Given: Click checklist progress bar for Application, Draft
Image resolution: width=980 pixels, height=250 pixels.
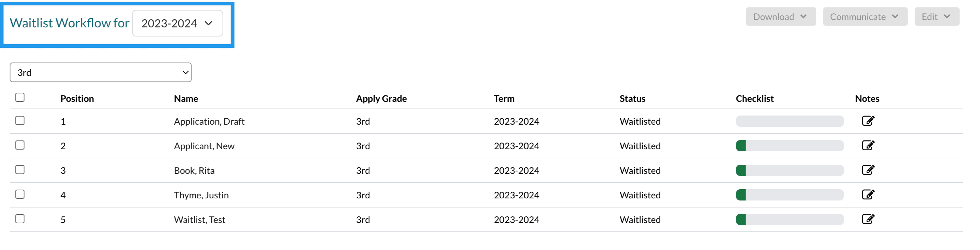Looking at the screenshot, I should coord(789,121).
